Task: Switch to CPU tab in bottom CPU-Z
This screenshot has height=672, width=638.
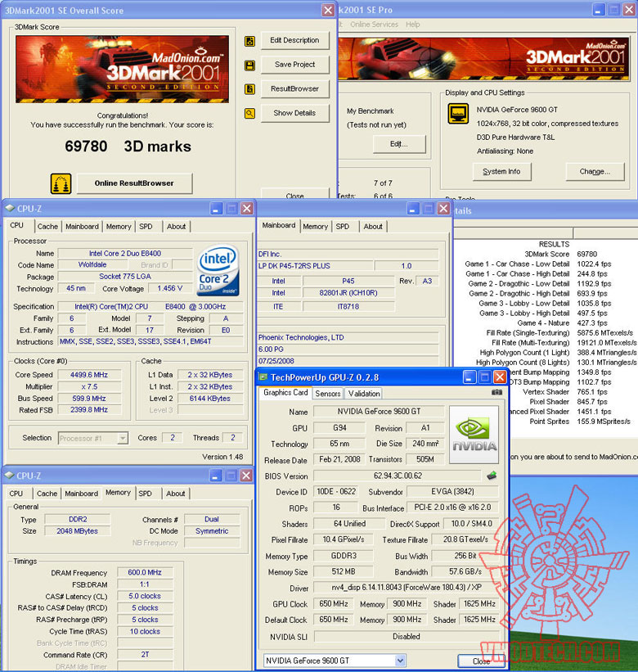Action: [16, 494]
